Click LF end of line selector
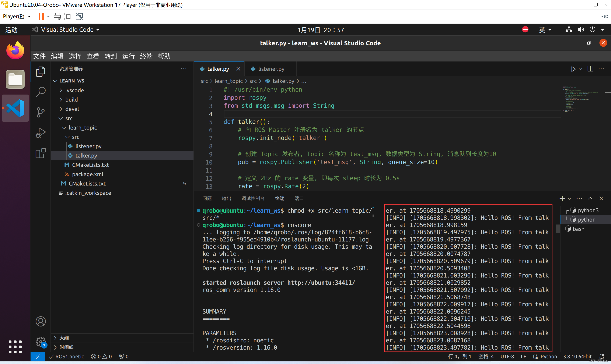Screen dimensions: 611x364 point(523,356)
